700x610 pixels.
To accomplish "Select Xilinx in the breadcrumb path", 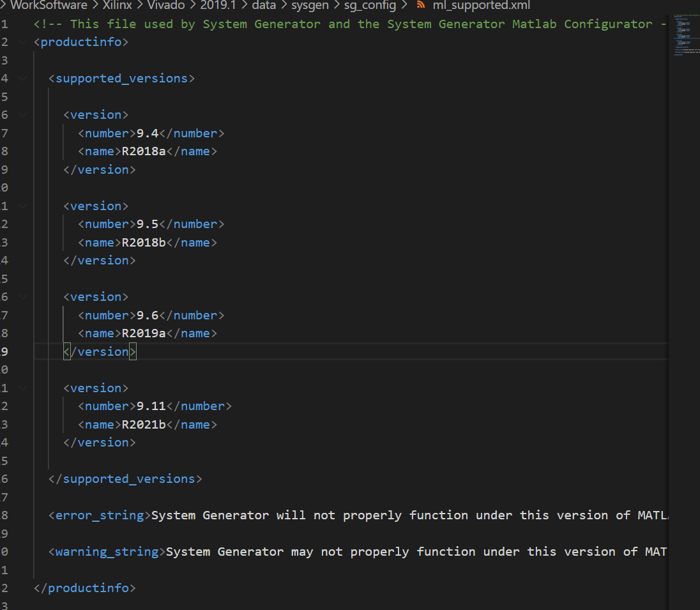I will pyautogui.click(x=117, y=6).
